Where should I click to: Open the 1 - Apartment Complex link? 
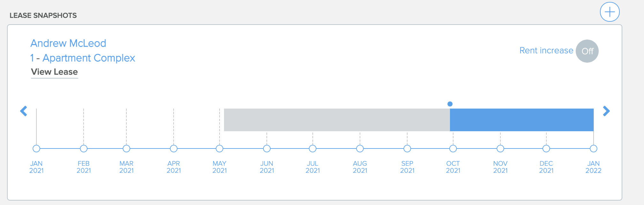pyautogui.click(x=83, y=58)
